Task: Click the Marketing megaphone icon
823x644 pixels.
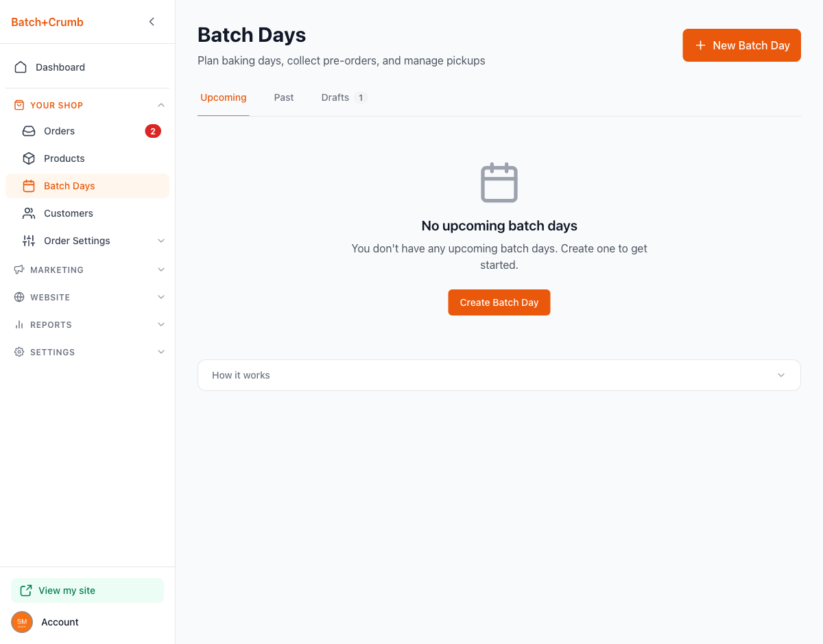Action: [x=19, y=270]
